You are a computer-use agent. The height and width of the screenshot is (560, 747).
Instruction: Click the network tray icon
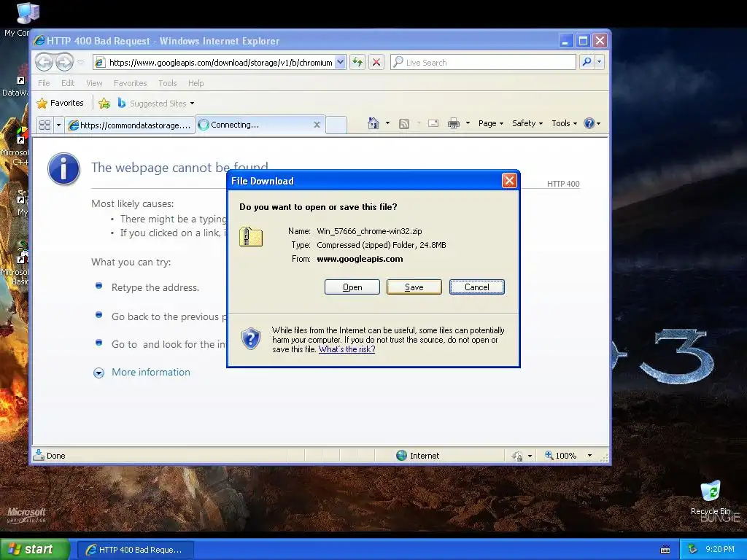coord(693,549)
